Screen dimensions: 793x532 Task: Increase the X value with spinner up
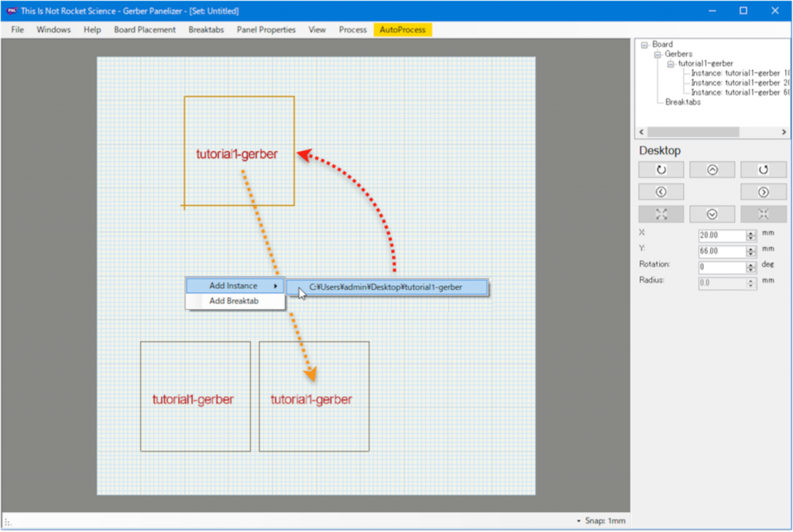[751, 232]
